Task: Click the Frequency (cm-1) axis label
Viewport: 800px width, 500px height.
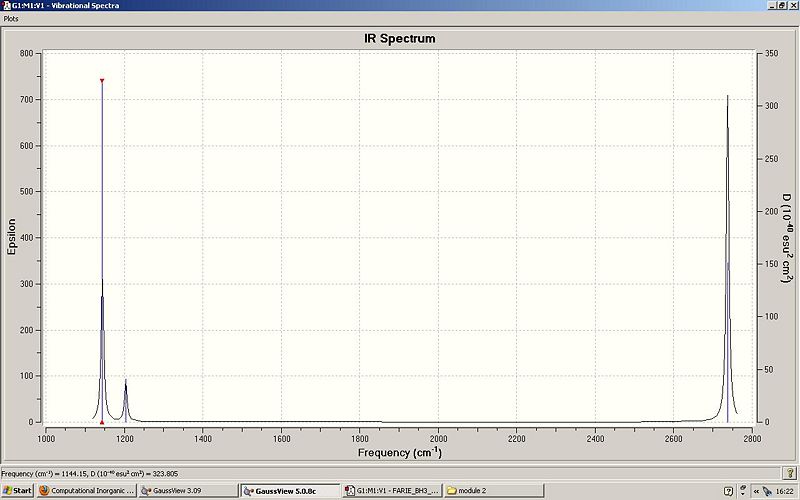Action: tap(399, 452)
